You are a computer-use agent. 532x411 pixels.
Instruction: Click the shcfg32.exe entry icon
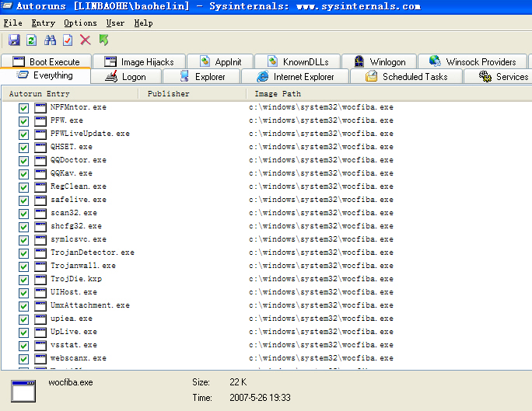click(40, 227)
